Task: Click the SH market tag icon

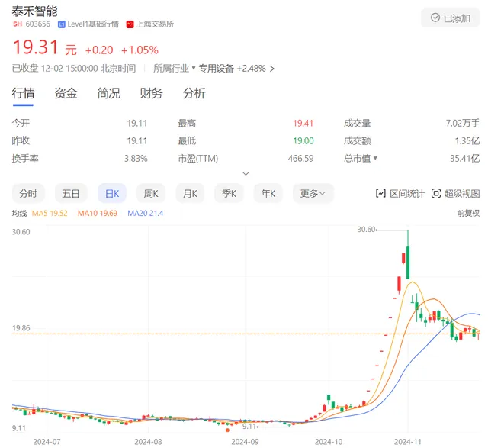Action: click(x=17, y=24)
